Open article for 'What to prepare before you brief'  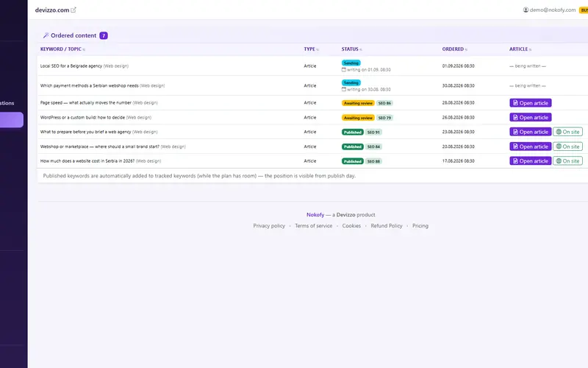[530, 132]
